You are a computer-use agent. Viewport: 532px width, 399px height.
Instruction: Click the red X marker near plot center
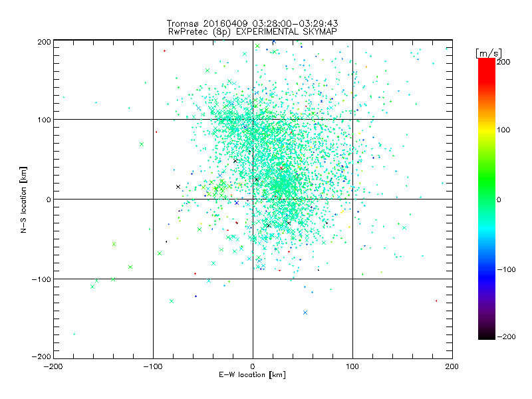click(281, 168)
